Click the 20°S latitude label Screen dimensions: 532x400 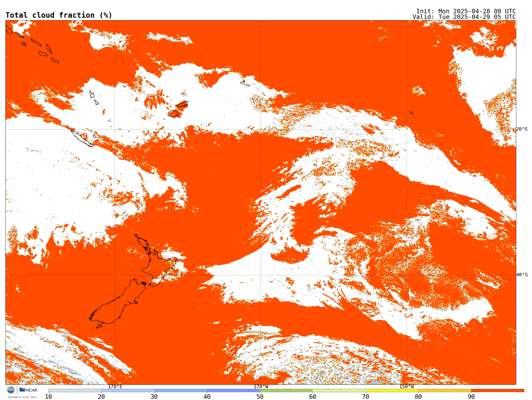tap(522, 129)
